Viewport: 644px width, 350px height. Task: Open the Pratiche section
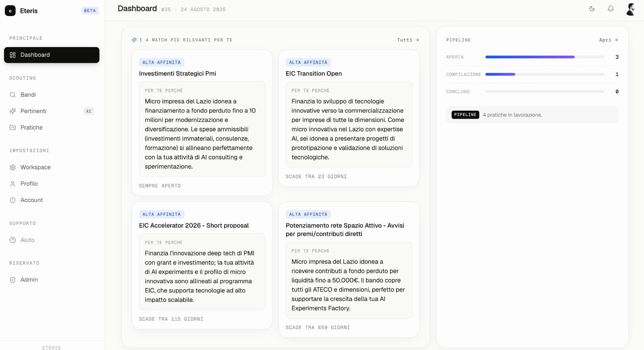point(52,128)
